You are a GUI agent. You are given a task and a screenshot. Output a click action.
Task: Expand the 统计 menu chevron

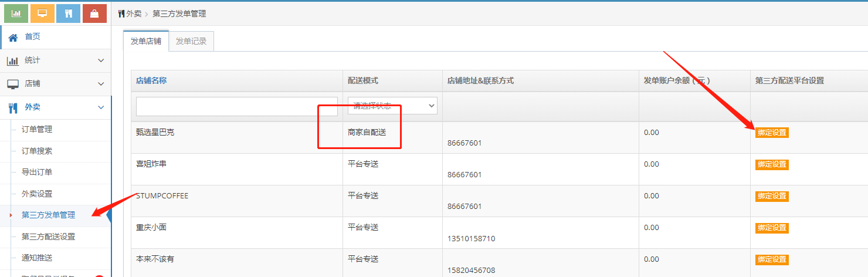pyautogui.click(x=101, y=60)
